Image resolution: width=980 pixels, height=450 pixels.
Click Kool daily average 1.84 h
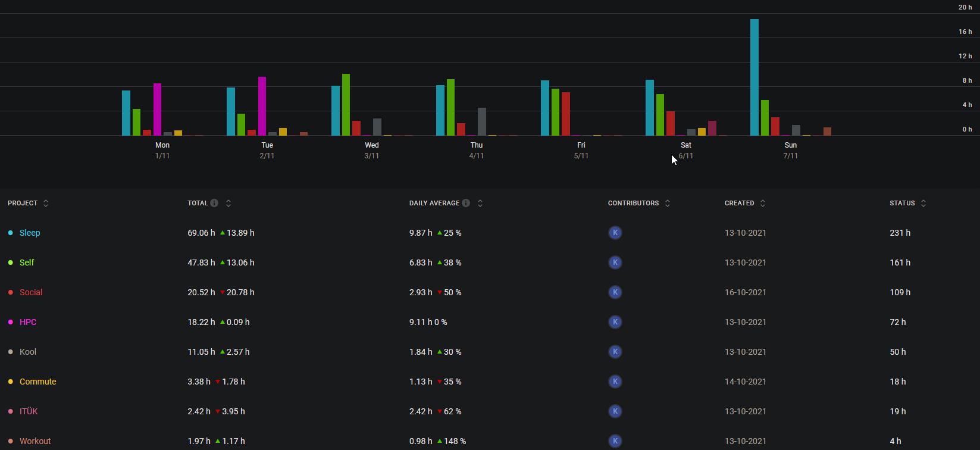tap(421, 352)
